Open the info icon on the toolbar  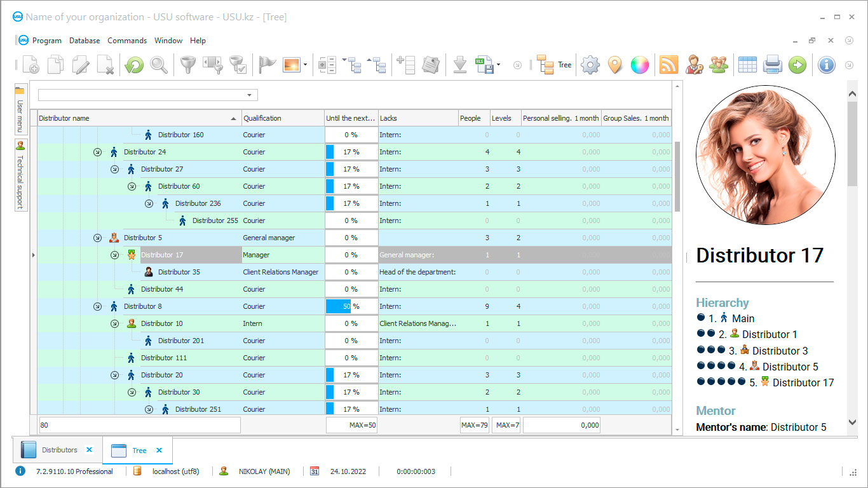click(826, 64)
